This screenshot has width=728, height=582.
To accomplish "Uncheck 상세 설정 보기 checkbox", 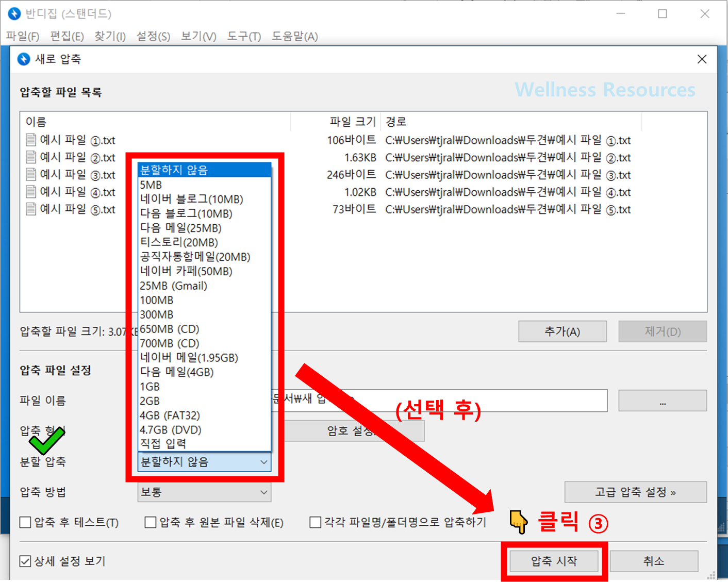I will [x=25, y=561].
